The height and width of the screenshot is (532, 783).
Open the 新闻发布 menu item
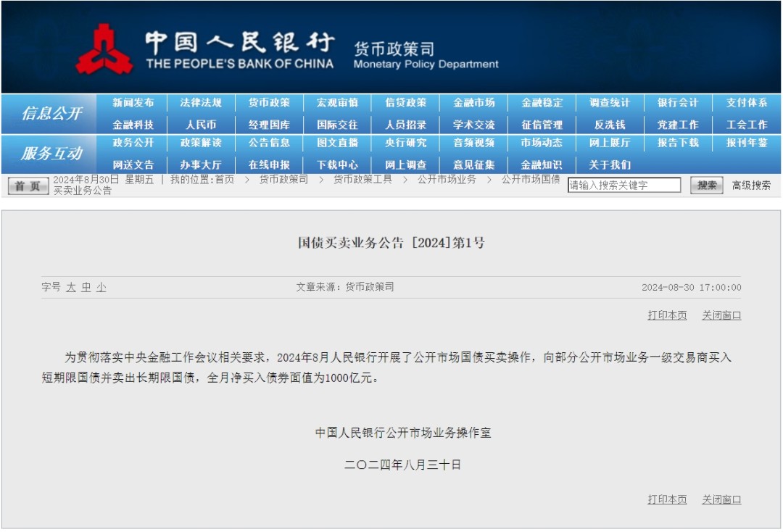tap(133, 103)
